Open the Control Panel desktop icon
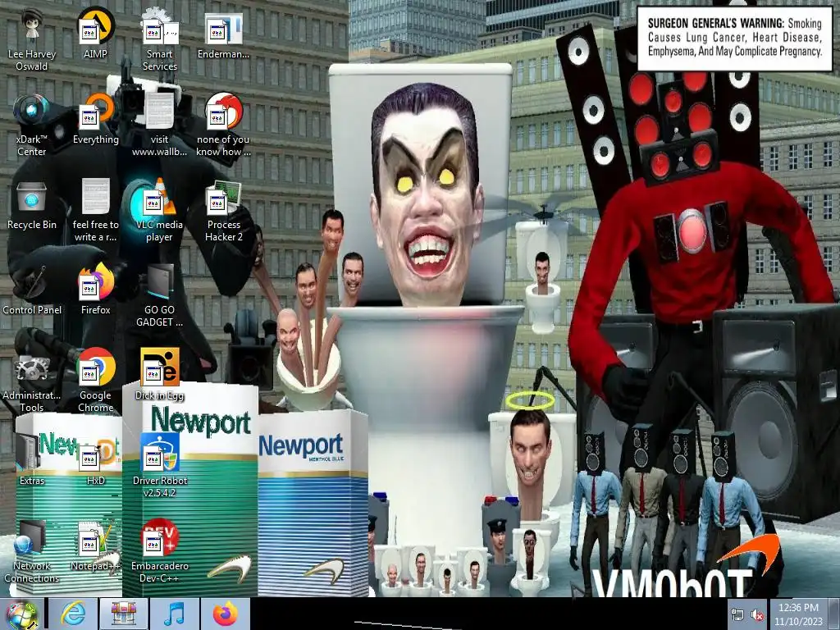The width and height of the screenshot is (840, 630). click(x=32, y=290)
